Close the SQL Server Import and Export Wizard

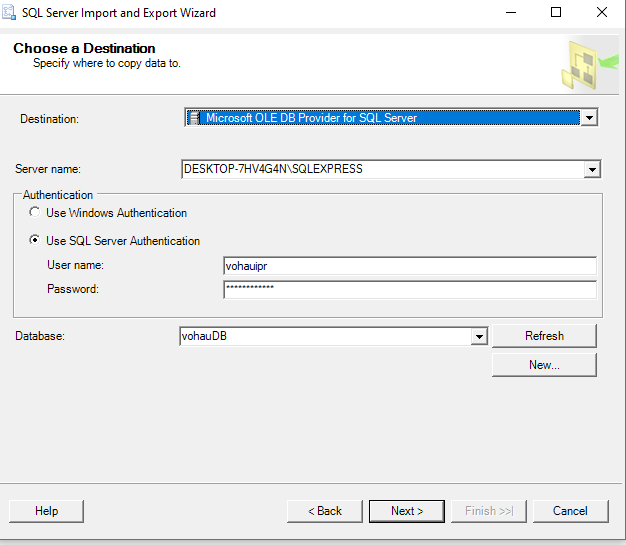(602, 13)
